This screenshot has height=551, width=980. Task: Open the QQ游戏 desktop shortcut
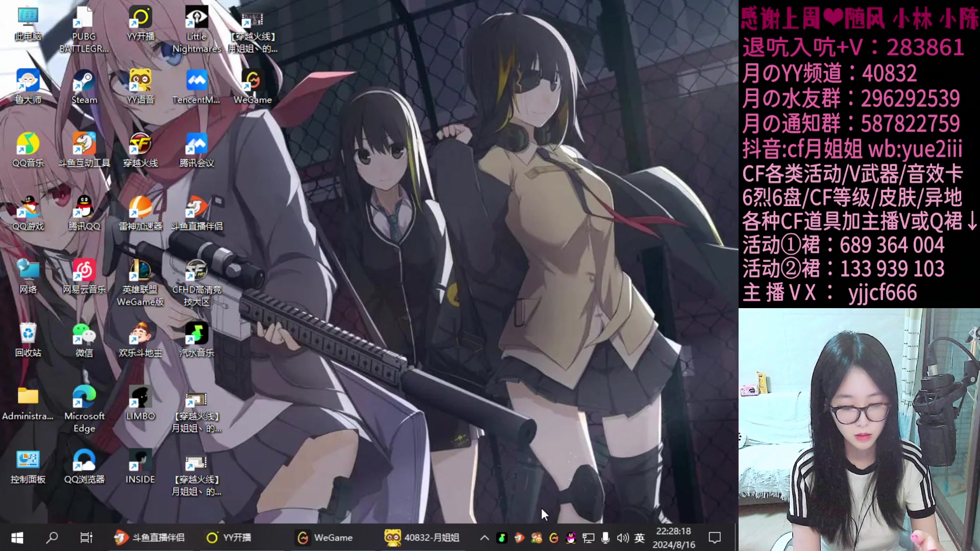28,213
